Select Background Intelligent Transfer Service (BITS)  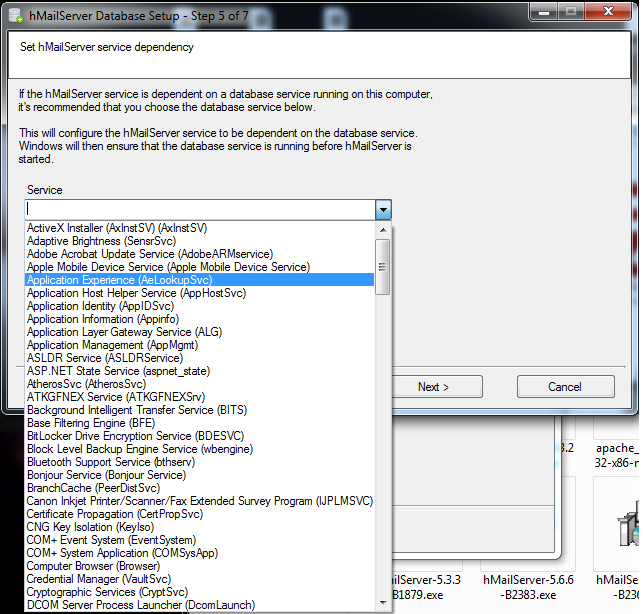tap(200, 410)
